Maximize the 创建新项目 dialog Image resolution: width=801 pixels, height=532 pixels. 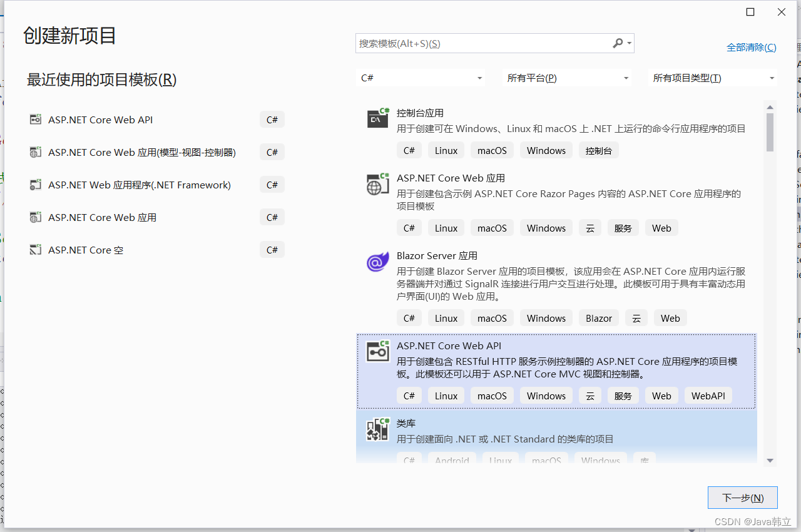tap(750, 12)
